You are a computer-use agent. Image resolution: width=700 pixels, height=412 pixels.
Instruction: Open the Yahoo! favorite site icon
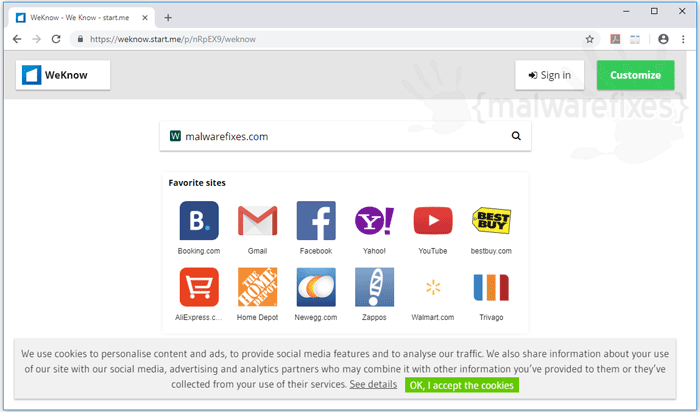(374, 221)
